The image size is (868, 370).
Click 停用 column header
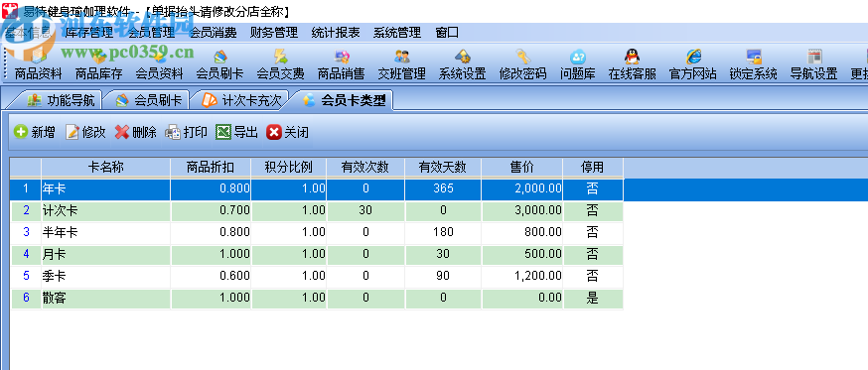pos(593,168)
